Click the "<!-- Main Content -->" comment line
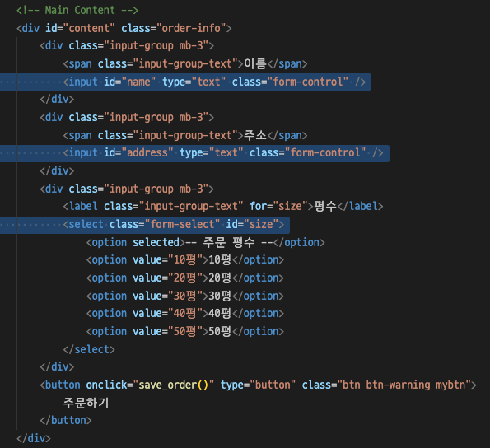This screenshot has width=490, height=448. pos(77,10)
